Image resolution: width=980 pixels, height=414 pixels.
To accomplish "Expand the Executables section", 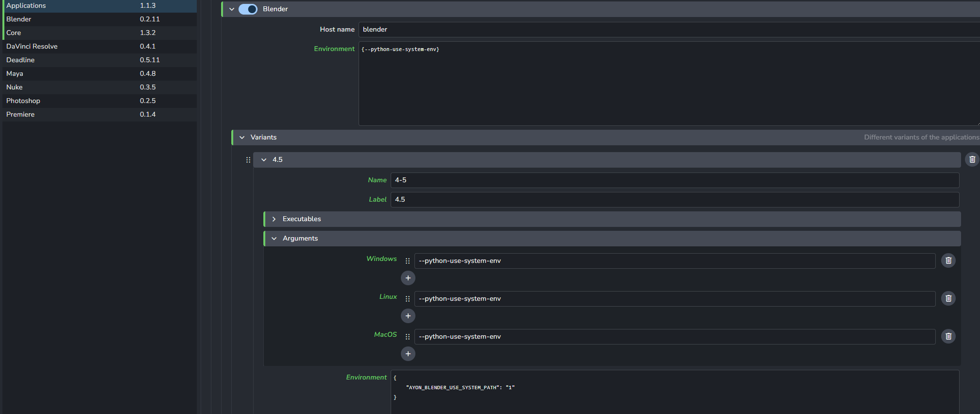I will [x=274, y=219].
